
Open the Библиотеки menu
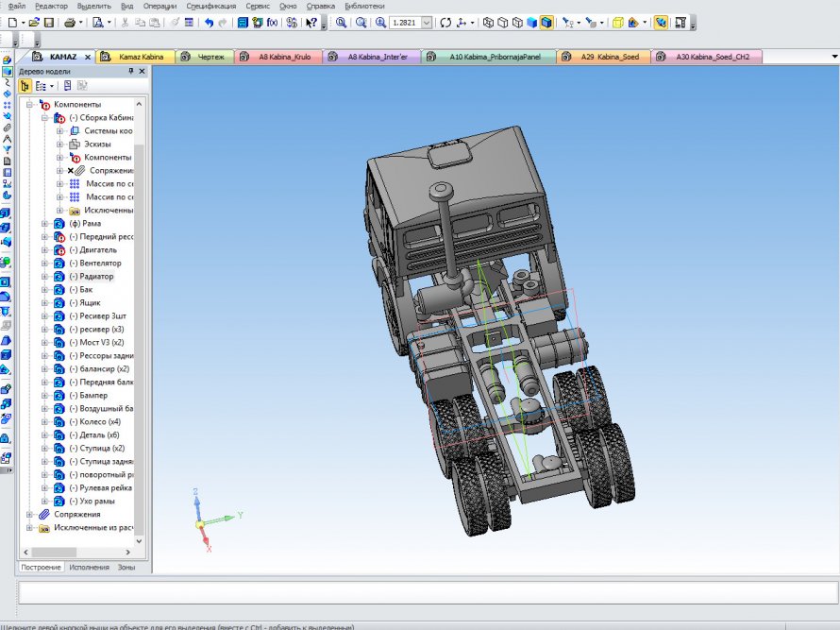364,6
